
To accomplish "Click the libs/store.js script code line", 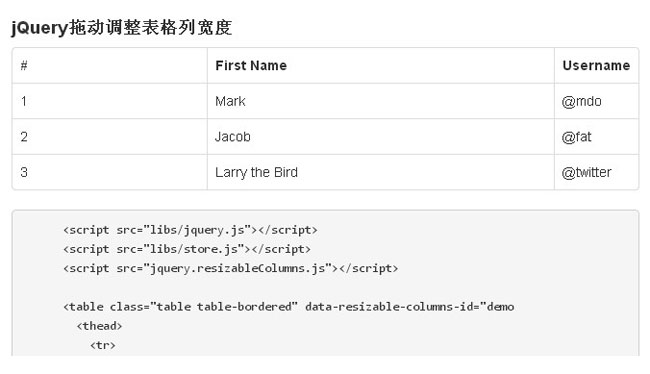I will (187, 249).
